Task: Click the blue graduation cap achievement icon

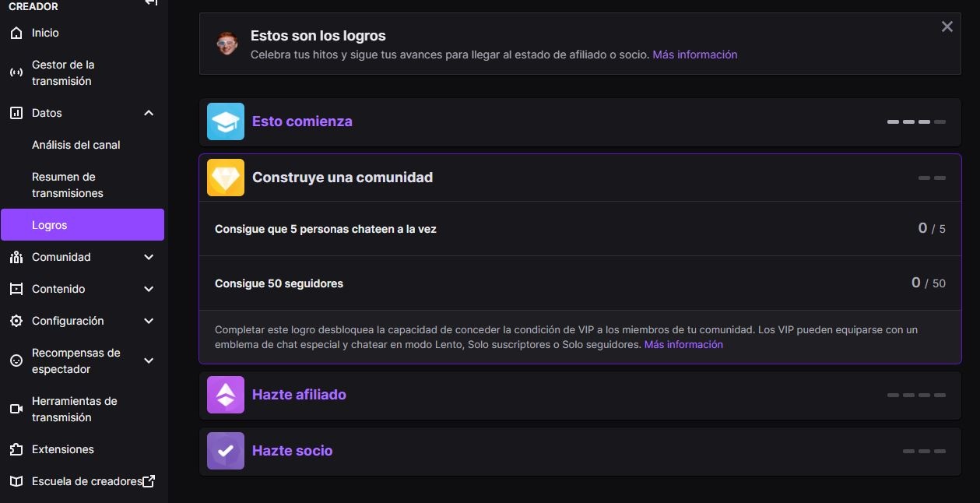Action: [x=226, y=121]
